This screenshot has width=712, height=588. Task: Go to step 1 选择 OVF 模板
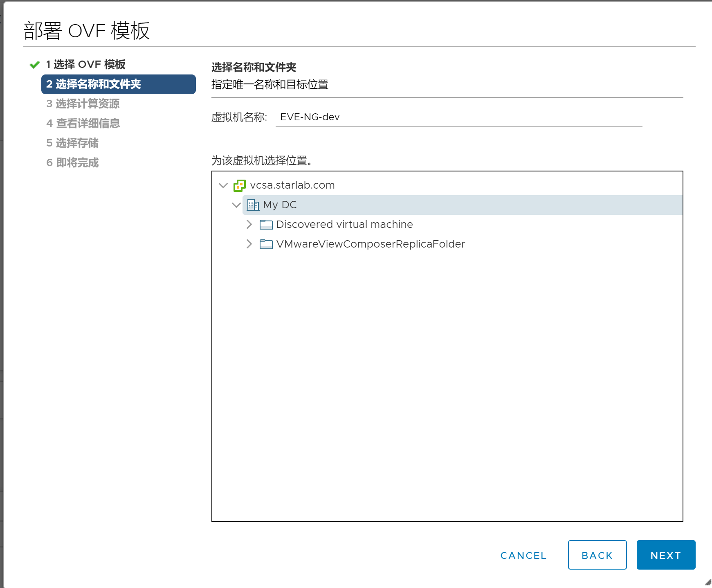pyautogui.click(x=85, y=65)
